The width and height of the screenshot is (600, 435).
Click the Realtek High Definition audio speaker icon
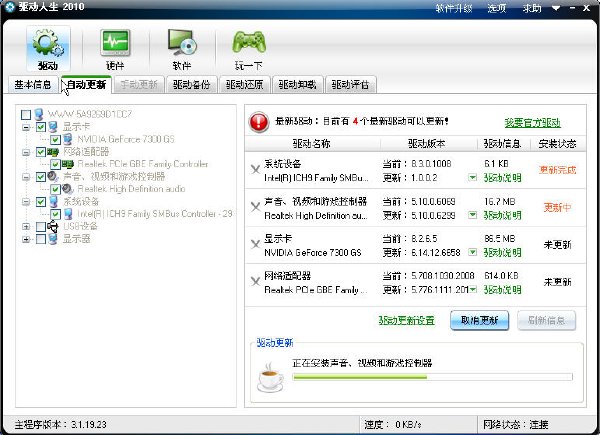pyautogui.click(x=68, y=189)
